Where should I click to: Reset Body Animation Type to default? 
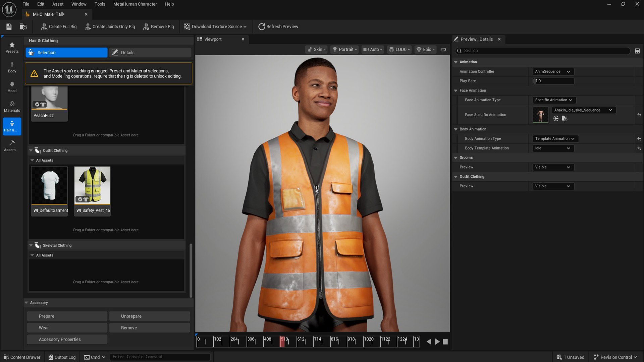click(x=639, y=139)
